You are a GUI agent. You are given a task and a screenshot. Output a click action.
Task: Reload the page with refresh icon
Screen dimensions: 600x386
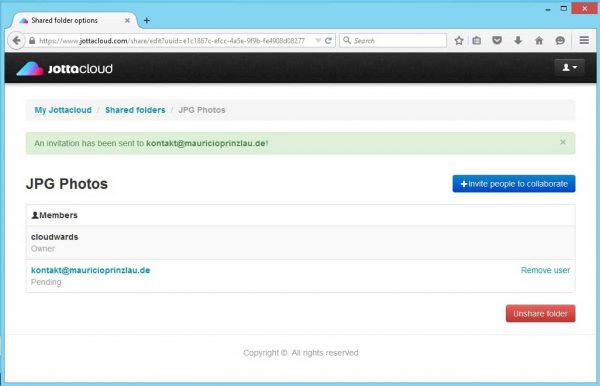coord(328,41)
